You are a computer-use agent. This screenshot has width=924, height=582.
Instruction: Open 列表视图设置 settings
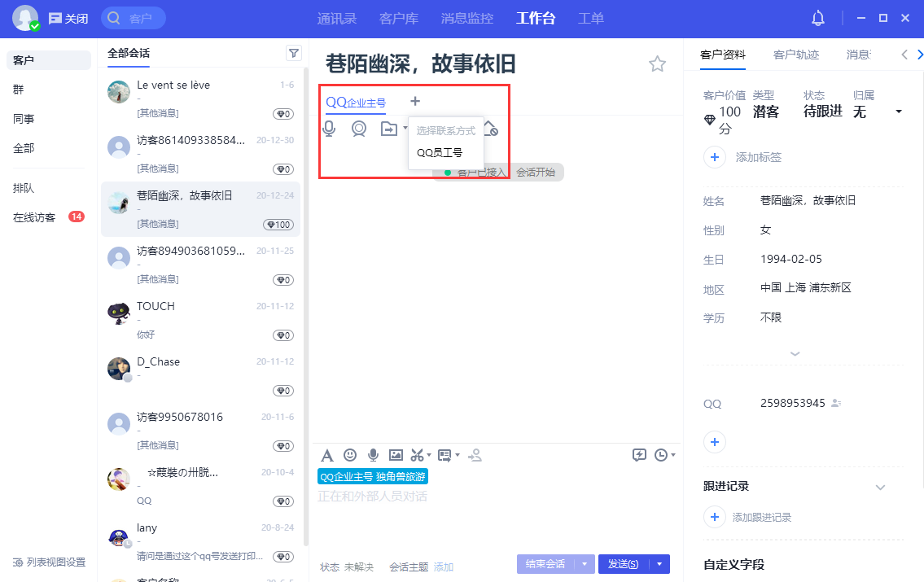coord(50,562)
